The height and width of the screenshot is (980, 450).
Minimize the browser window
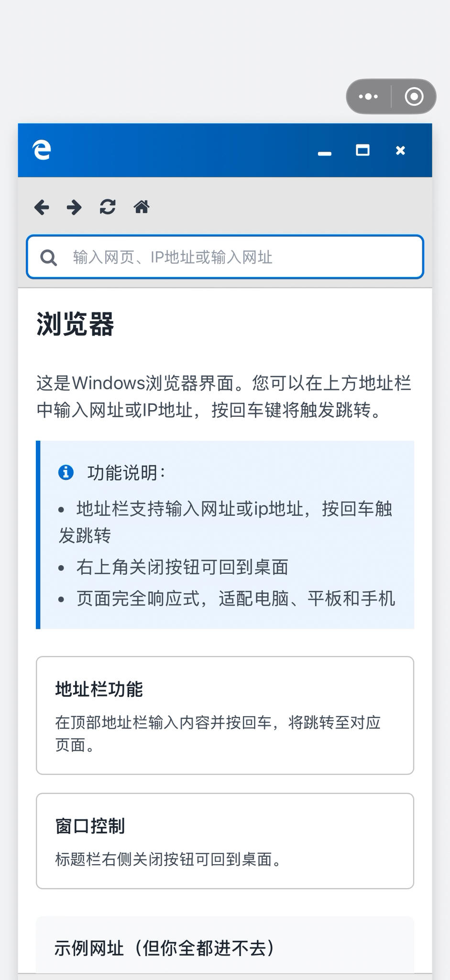tap(325, 153)
